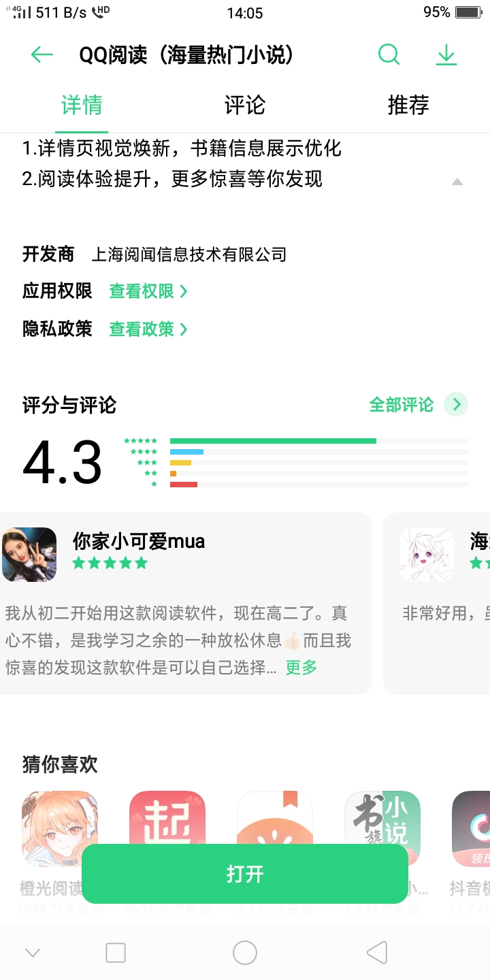Select the 详情 tab

[x=82, y=105]
